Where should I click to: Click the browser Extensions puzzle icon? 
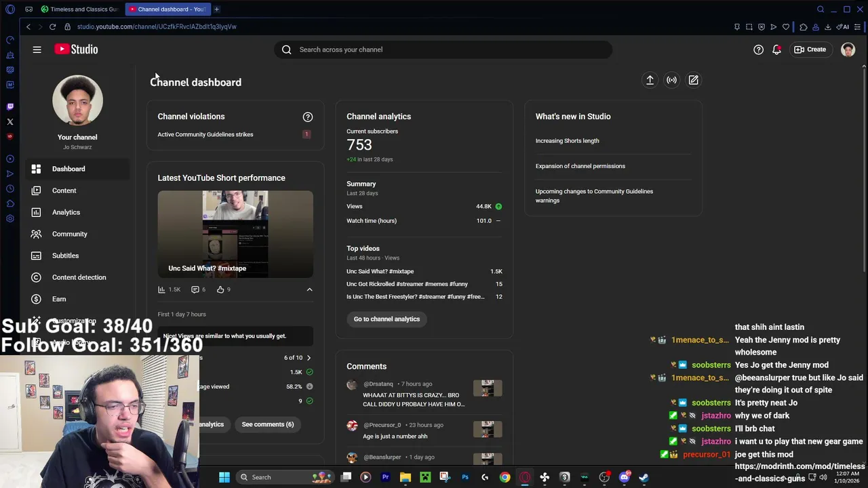[x=804, y=26]
